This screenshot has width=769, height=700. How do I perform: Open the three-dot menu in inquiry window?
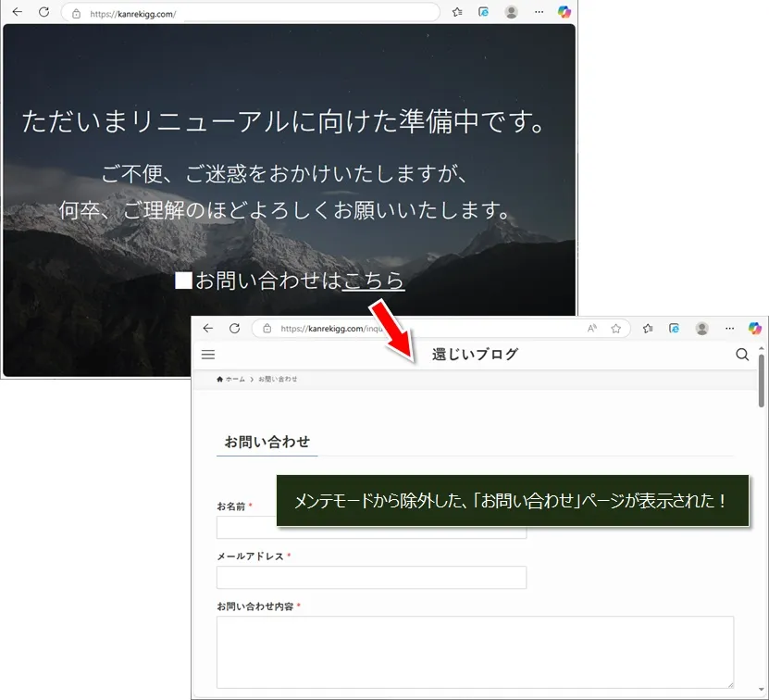730,329
